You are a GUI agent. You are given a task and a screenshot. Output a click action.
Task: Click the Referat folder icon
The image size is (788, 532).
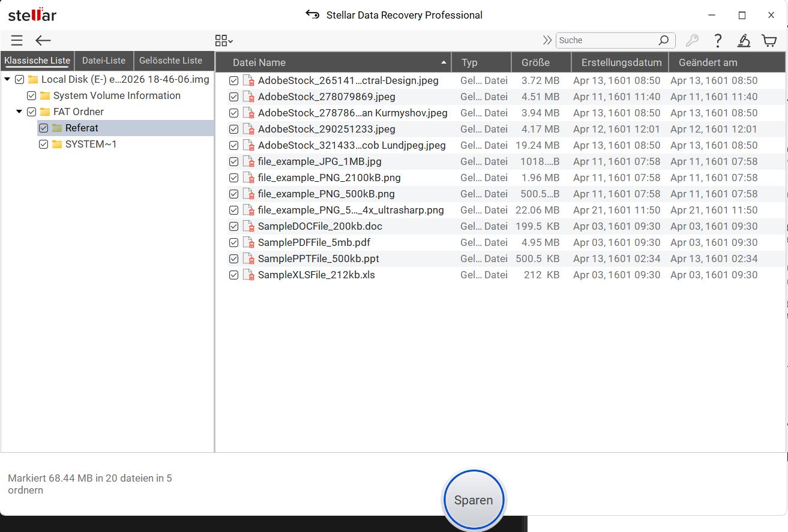pyautogui.click(x=57, y=128)
